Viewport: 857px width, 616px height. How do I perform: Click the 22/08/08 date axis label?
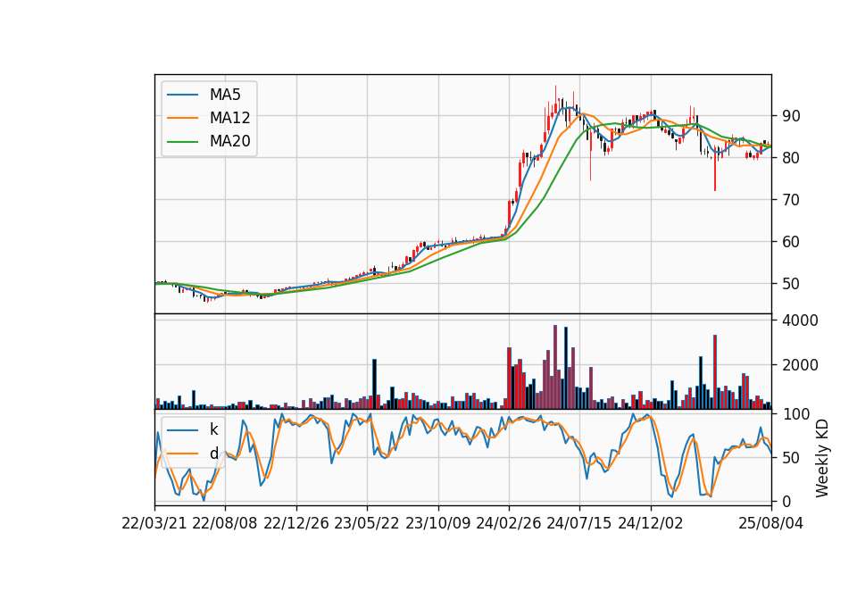click(x=225, y=524)
